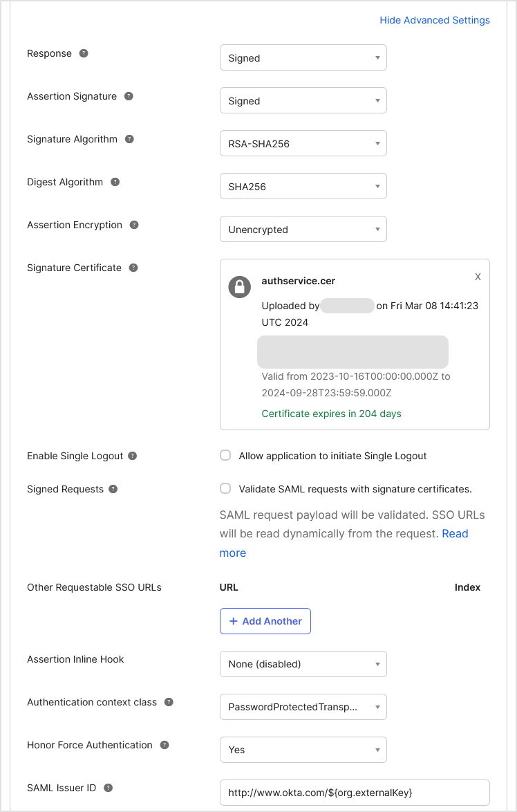Image resolution: width=517 pixels, height=812 pixels.
Task: Enable application-initiated Single Logout
Action: pyautogui.click(x=225, y=455)
